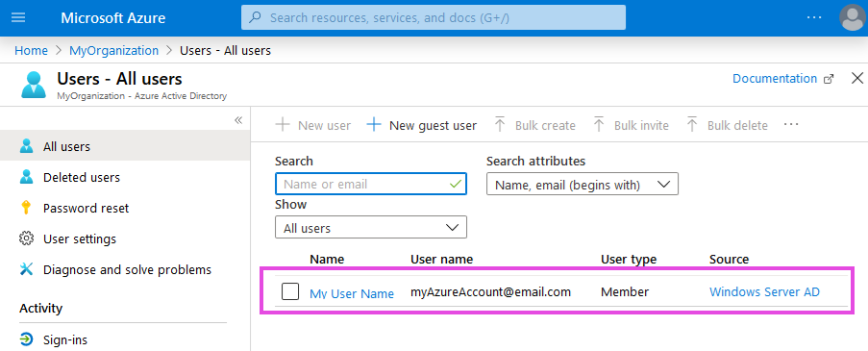Viewport: 868px width, 351px height.
Task: Click the New guest user plus icon
Action: point(374,125)
